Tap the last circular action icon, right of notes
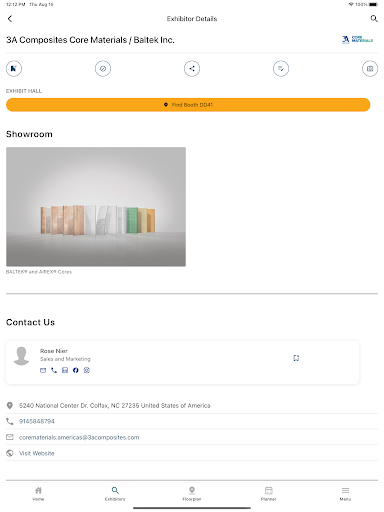Image resolution: width=384 pixels, height=512 pixels. click(x=370, y=69)
